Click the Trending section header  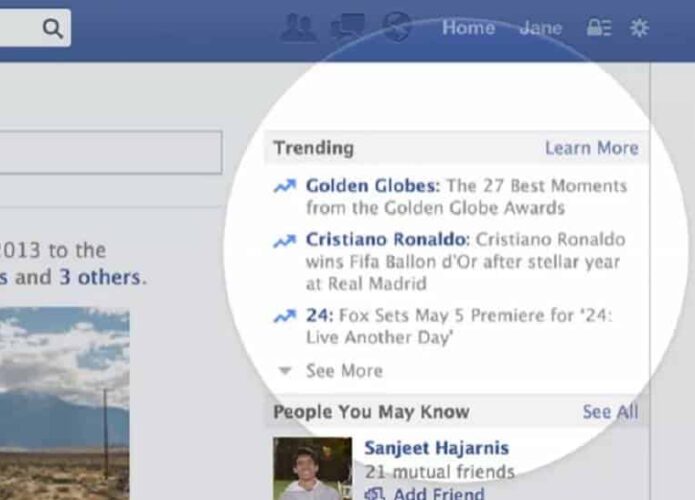pyautogui.click(x=314, y=148)
